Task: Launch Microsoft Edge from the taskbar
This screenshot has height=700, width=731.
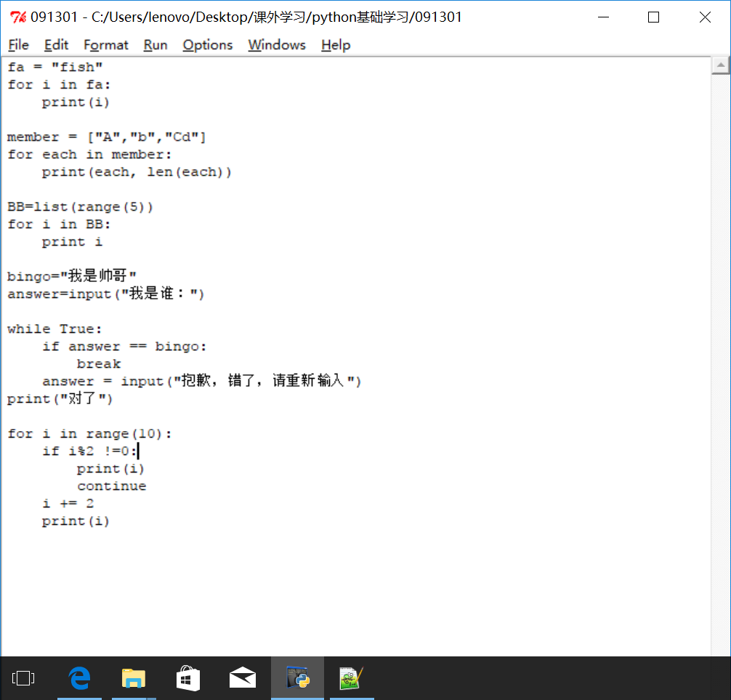Action: click(79, 678)
